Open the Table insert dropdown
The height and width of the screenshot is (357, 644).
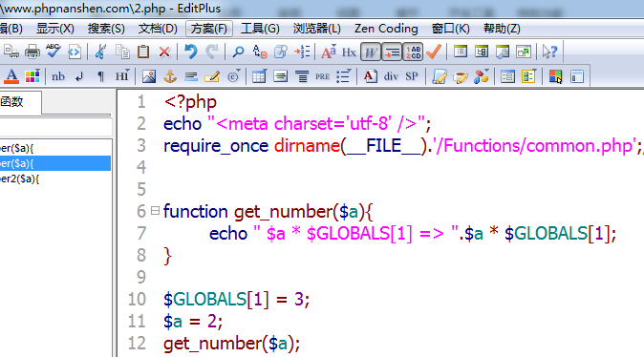(x=259, y=76)
